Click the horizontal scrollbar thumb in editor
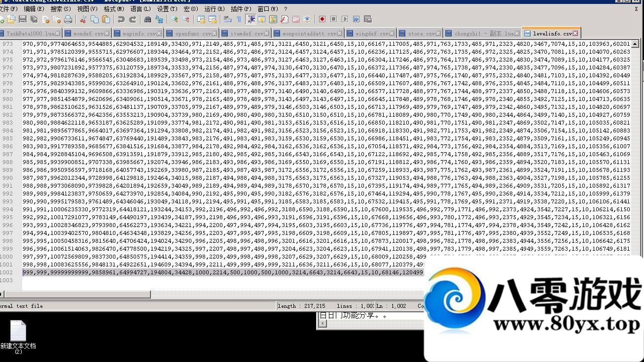Screen dimensions: 644x362 click(x=76, y=295)
